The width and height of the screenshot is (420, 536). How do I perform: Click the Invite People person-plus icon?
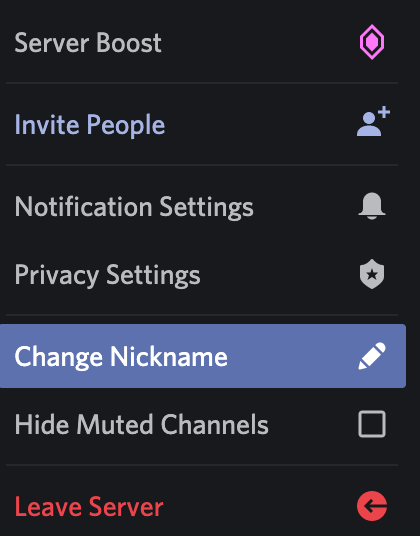point(373,121)
